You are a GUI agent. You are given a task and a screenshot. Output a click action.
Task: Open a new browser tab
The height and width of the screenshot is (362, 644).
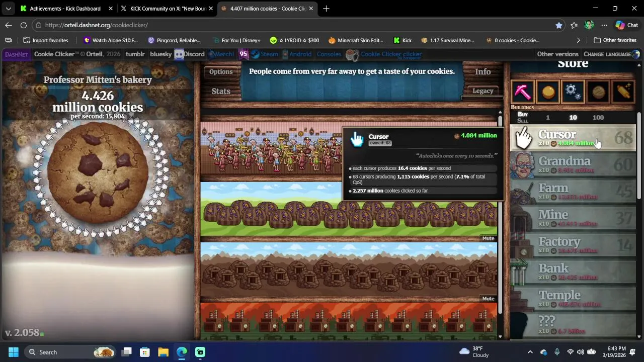pos(326,9)
